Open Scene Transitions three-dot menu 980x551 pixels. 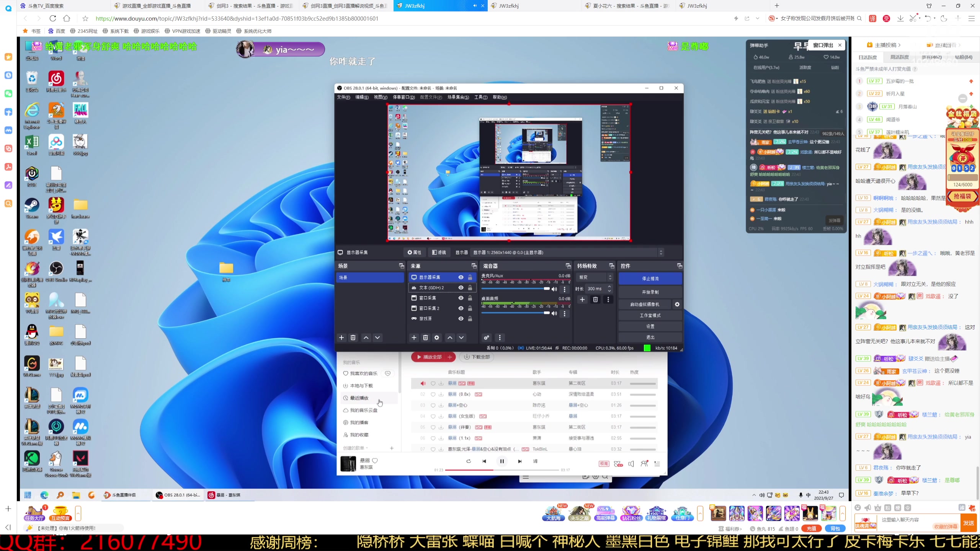pyautogui.click(x=608, y=300)
